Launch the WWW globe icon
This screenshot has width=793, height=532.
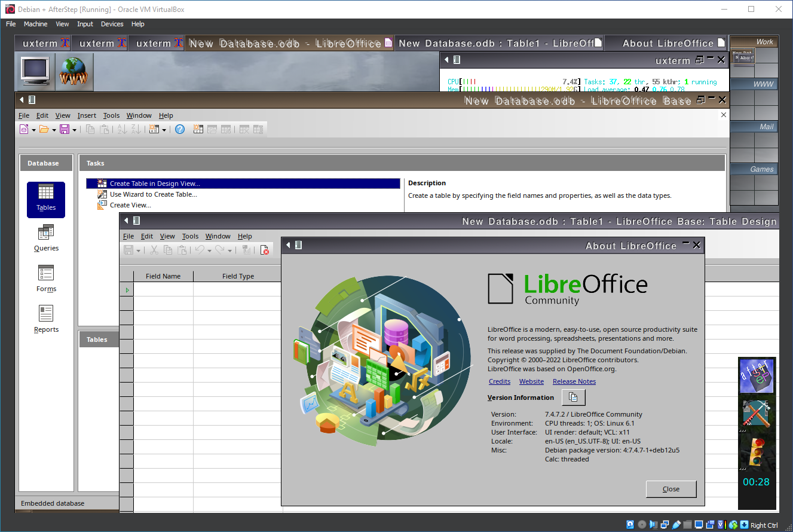tap(74, 71)
